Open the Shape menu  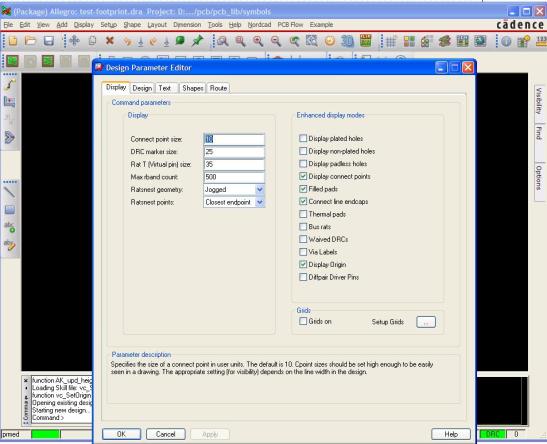[x=132, y=25]
